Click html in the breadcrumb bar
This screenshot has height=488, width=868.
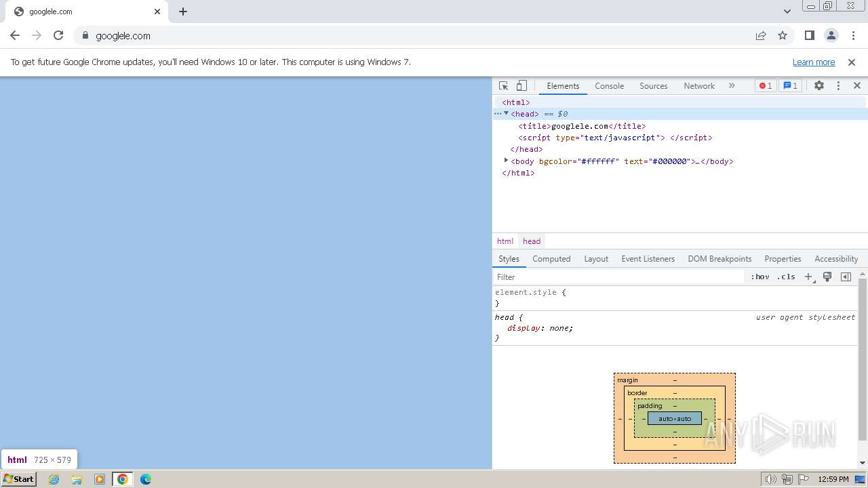tap(505, 241)
